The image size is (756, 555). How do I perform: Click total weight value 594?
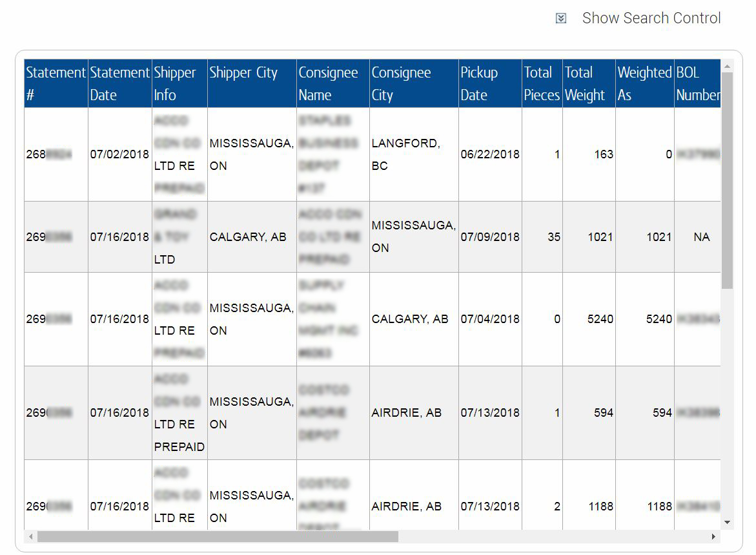pyautogui.click(x=604, y=413)
